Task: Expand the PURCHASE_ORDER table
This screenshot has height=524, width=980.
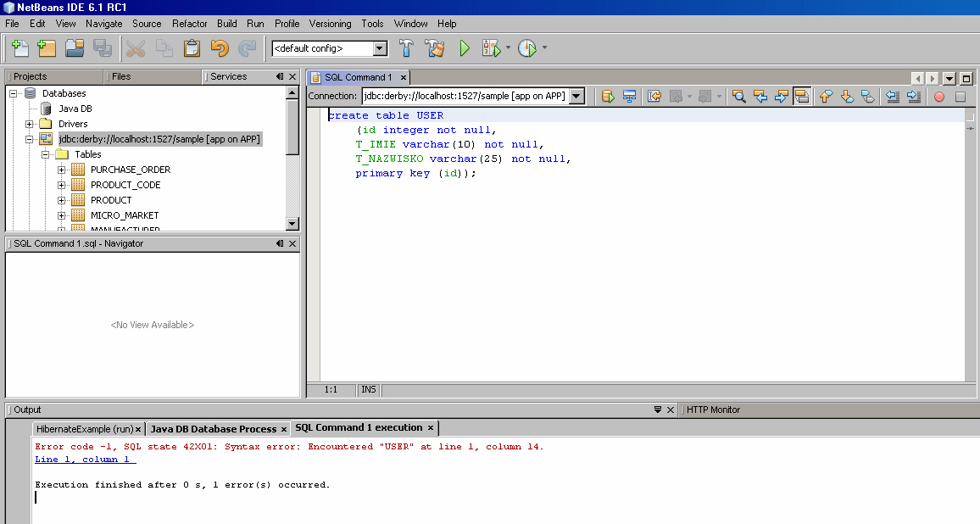Action: click(61, 170)
